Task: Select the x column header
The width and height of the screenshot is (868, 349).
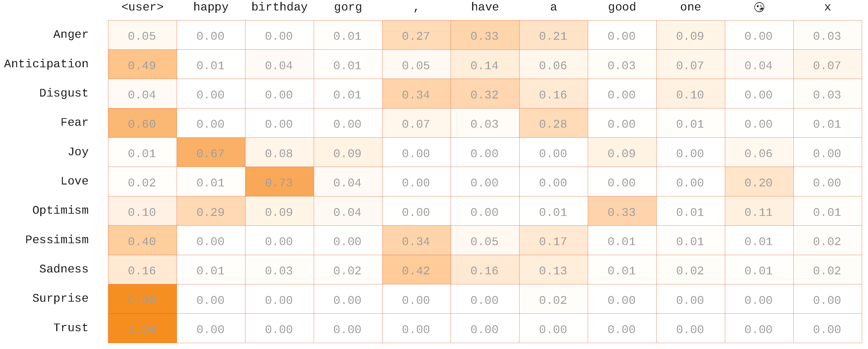Action: pyautogui.click(x=827, y=7)
